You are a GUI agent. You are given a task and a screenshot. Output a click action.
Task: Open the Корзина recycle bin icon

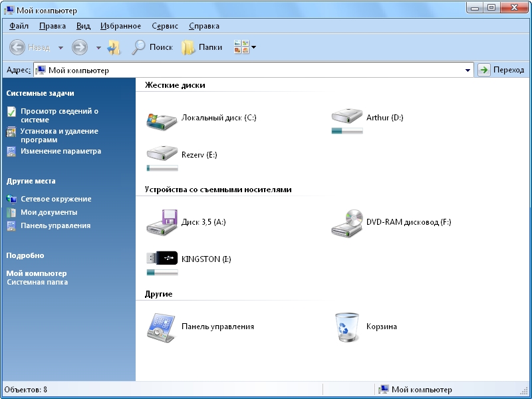[346, 327]
